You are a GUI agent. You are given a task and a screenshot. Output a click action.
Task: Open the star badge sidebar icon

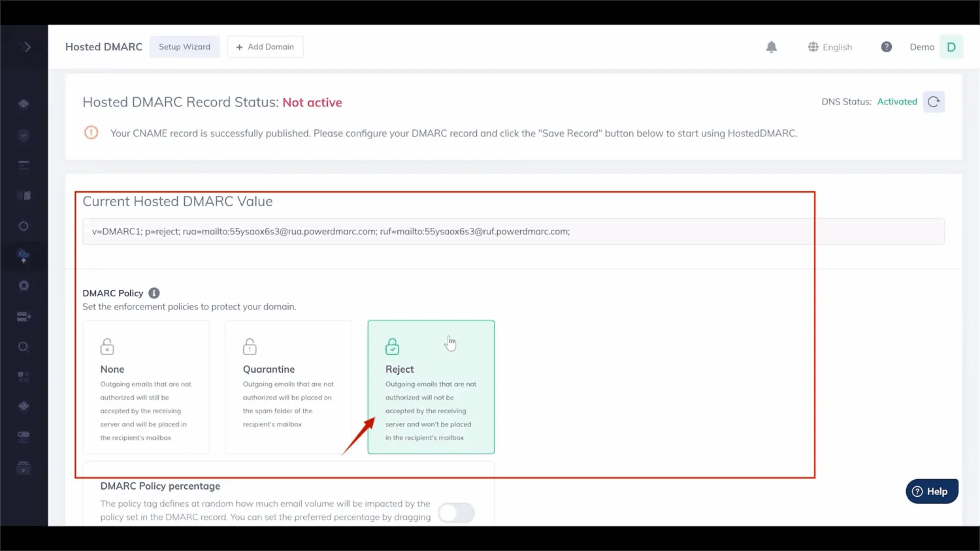point(24,285)
